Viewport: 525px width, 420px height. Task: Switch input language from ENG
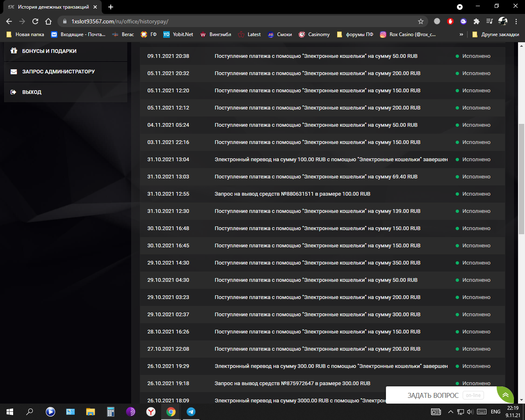point(495,412)
